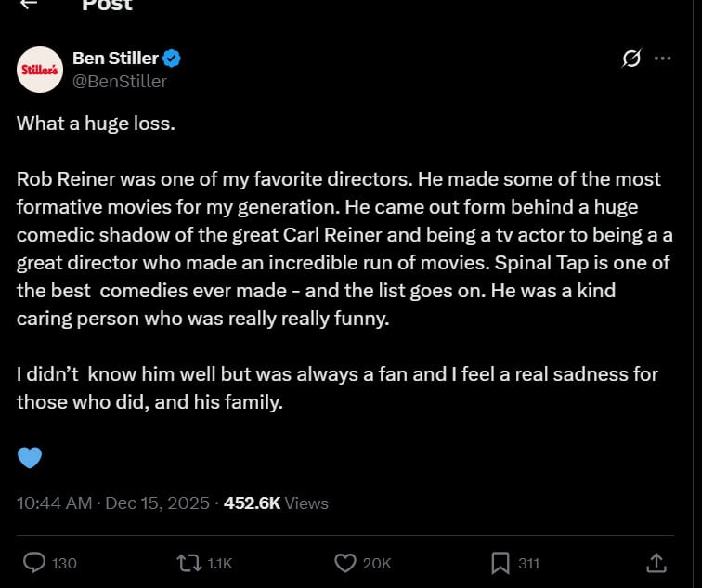Bookmark this post

click(500, 563)
